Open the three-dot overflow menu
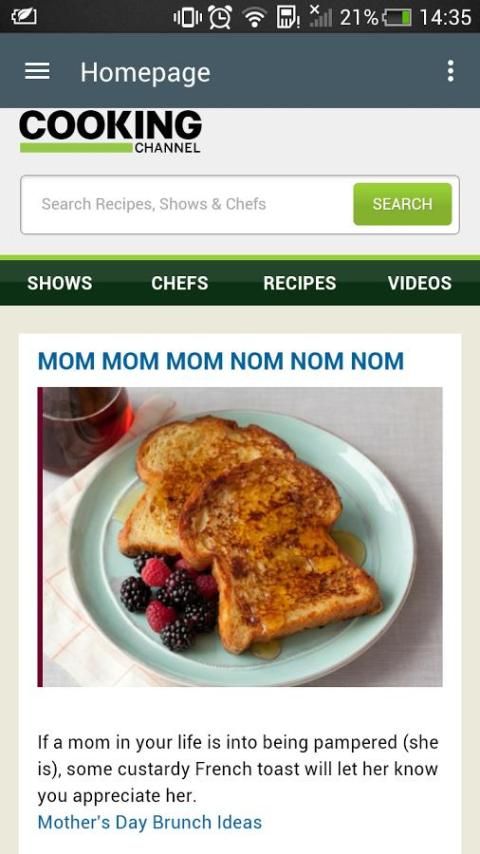This screenshot has width=480, height=854. point(450,71)
